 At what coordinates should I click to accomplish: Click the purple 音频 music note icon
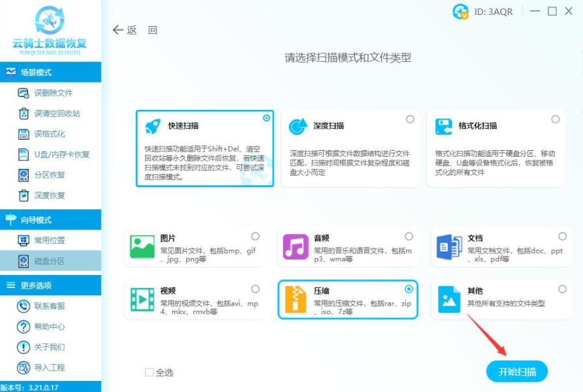(295, 247)
